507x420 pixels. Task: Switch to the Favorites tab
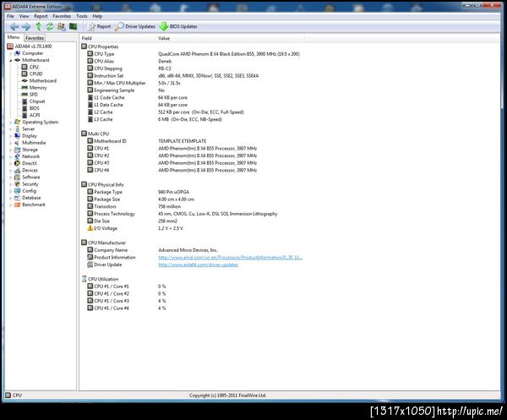[35, 38]
